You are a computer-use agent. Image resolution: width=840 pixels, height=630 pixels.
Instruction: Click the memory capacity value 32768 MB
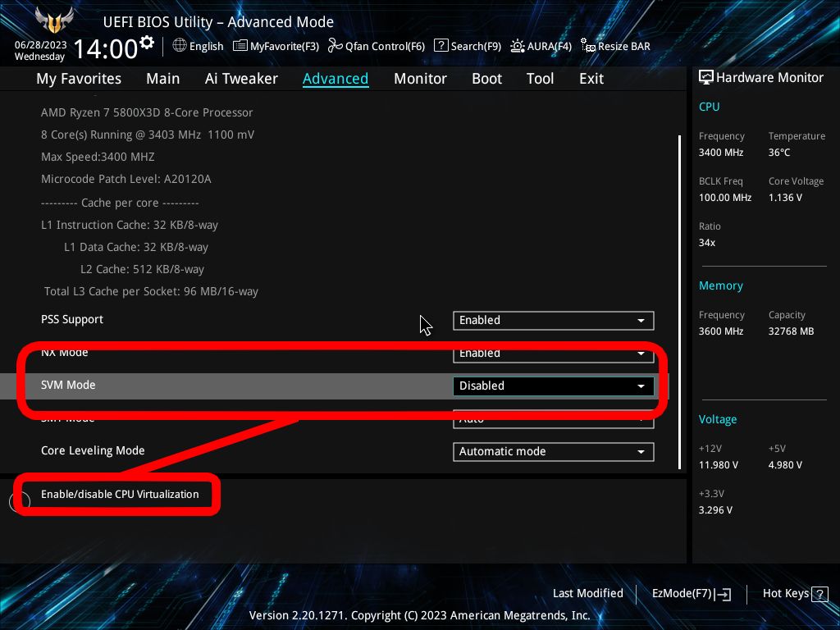(791, 331)
